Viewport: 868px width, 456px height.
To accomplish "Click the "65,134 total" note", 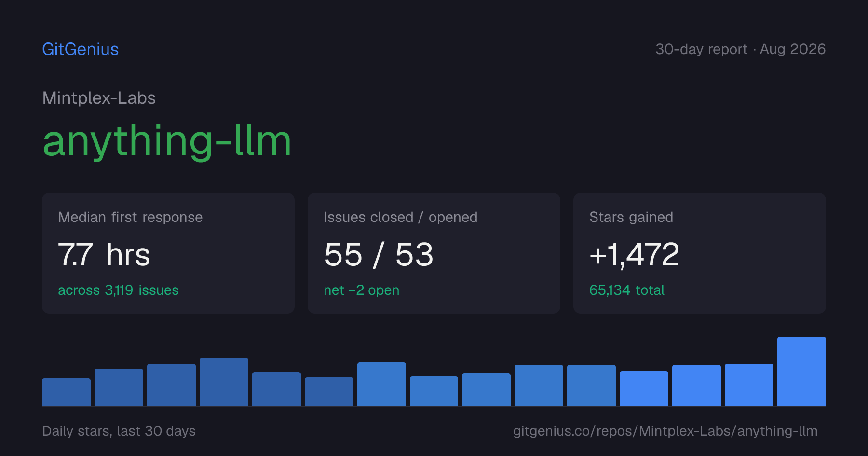I will (x=627, y=290).
